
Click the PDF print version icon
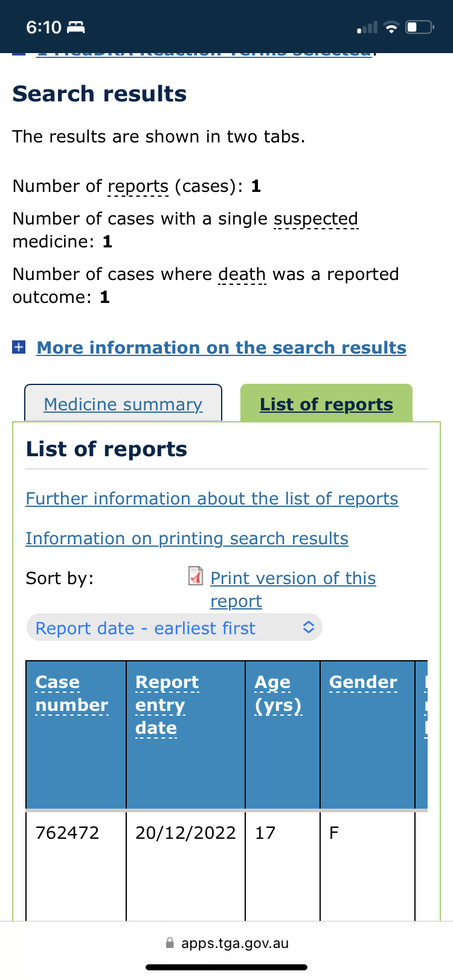[196, 576]
